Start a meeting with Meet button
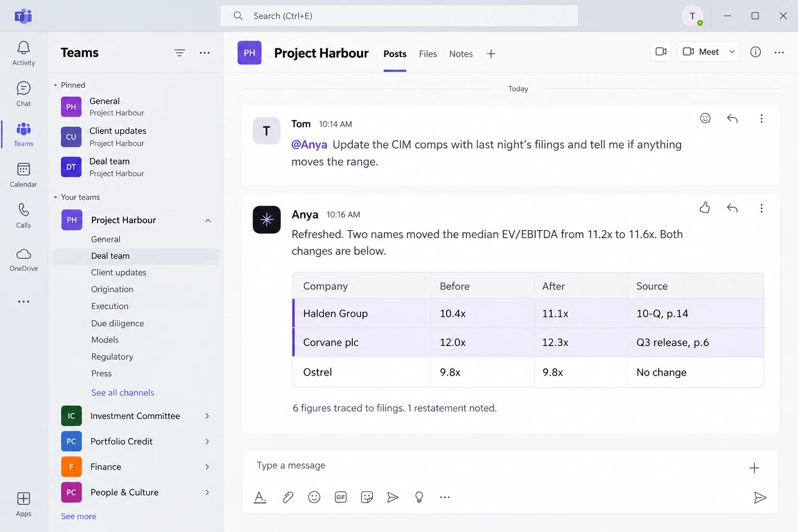Screen dimensions: 798x532 [x=701, y=51]
